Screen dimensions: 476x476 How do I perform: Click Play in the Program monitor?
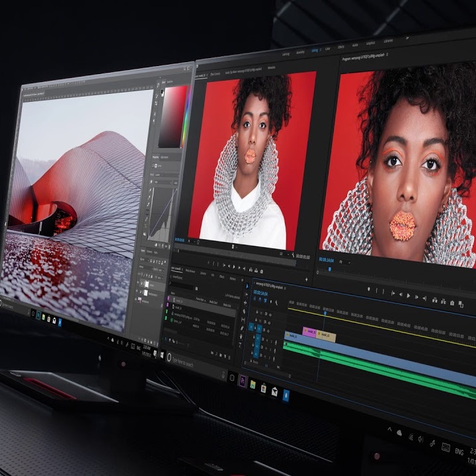409,296
